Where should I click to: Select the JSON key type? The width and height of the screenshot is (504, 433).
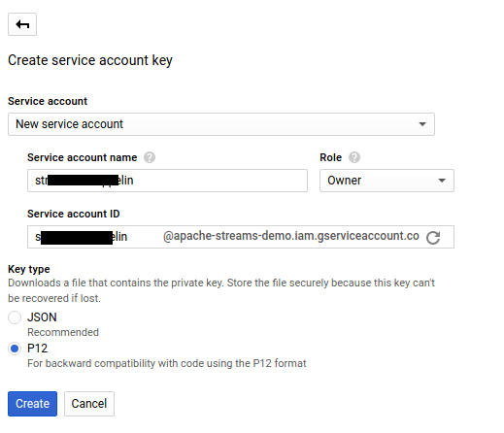(x=15, y=317)
